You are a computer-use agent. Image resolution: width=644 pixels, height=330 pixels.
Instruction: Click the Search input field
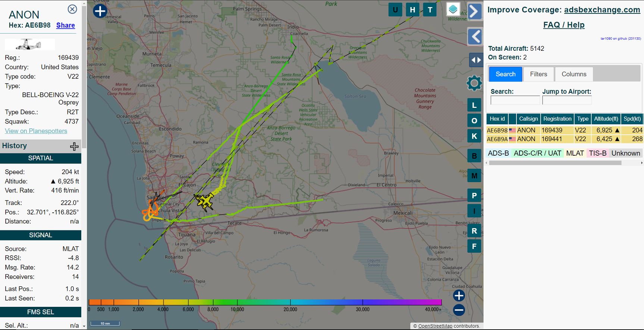point(515,100)
